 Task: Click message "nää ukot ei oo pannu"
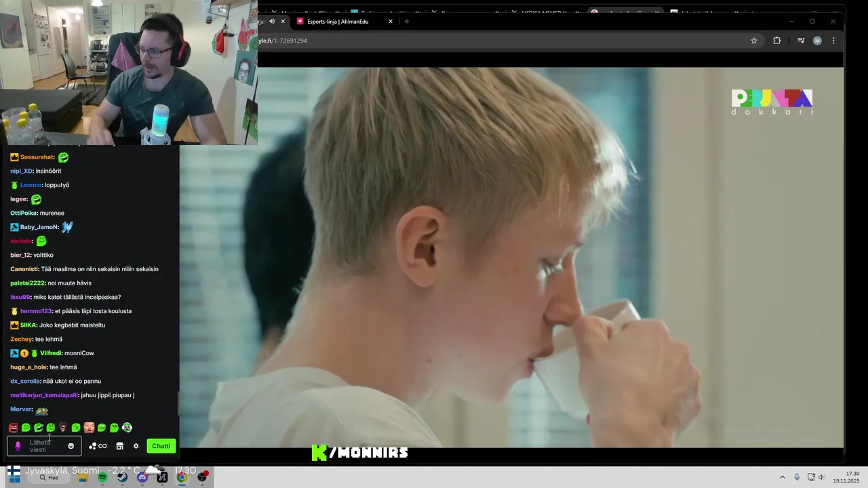pos(72,382)
